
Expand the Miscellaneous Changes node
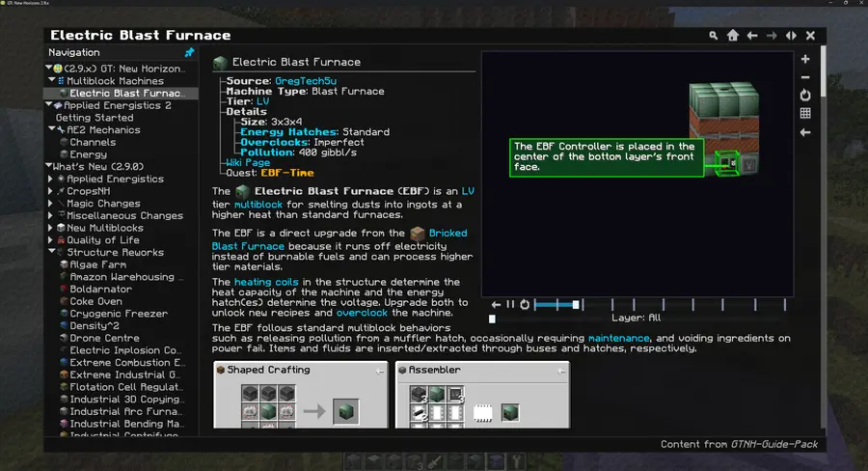[x=50, y=215]
